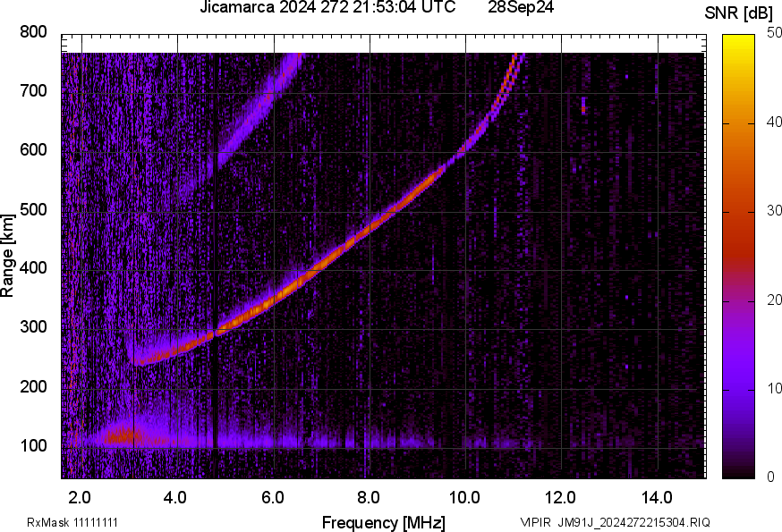Click the date label '28Sep24'
This screenshot has width=782, height=532.
(x=521, y=7)
